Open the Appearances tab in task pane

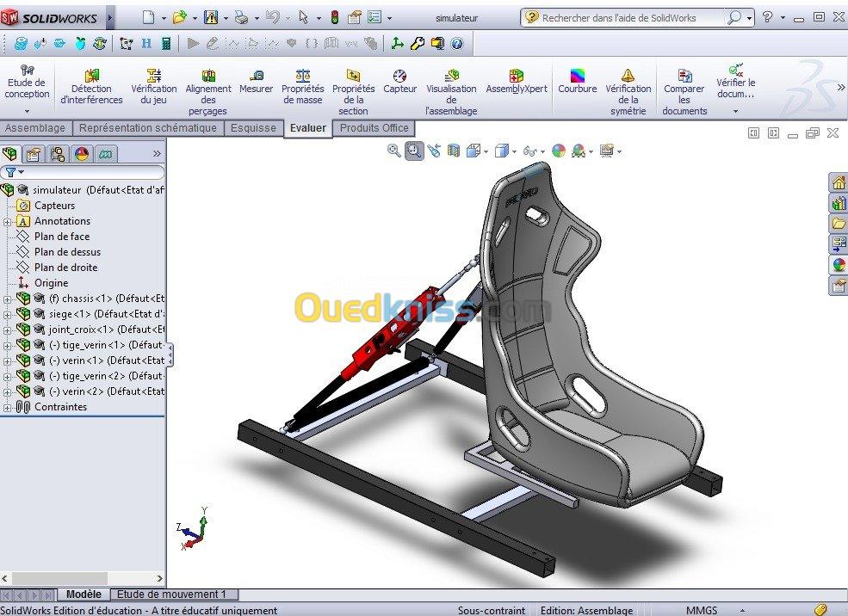tap(838, 265)
